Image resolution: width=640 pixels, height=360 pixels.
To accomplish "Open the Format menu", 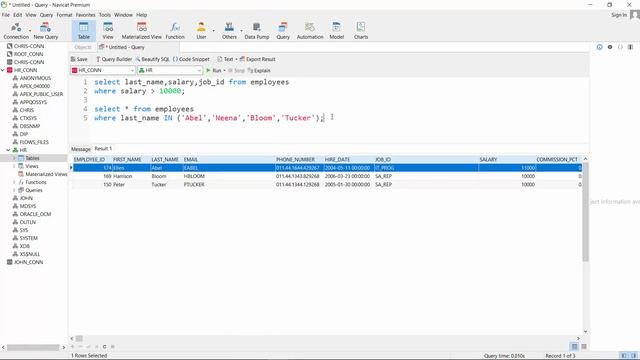I will tap(64, 15).
